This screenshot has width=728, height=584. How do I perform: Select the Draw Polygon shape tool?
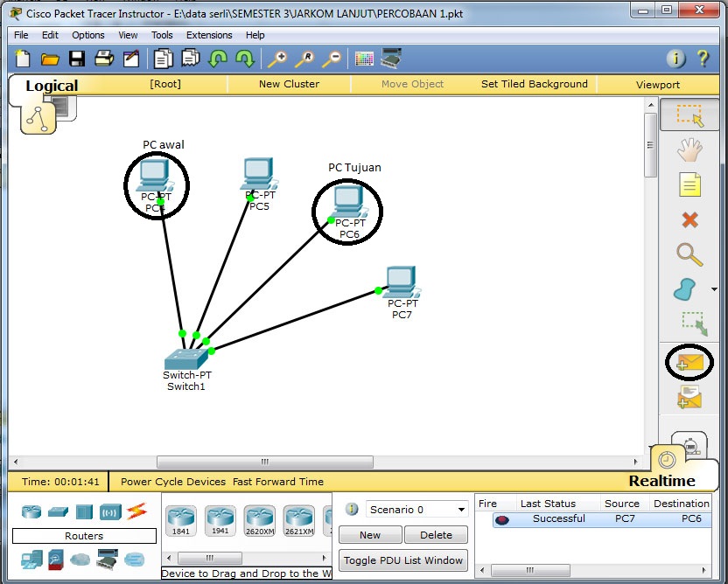(684, 289)
